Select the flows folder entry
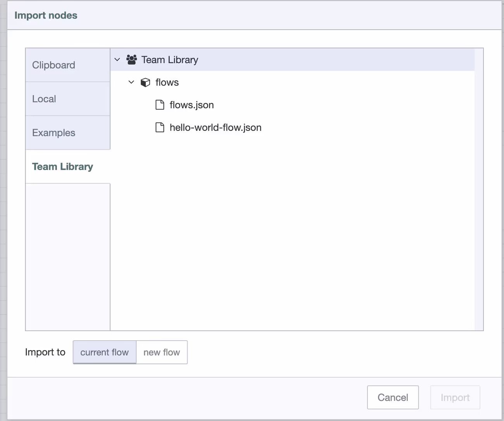The image size is (504, 421). [x=167, y=82]
